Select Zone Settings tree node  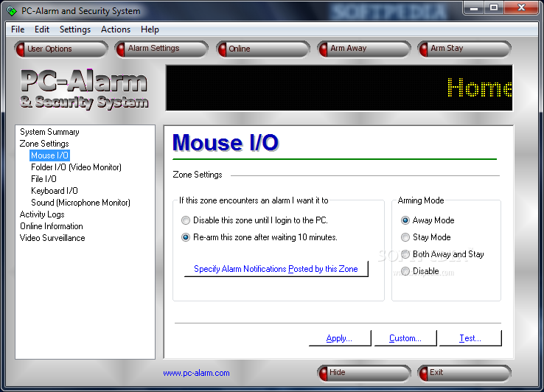click(x=44, y=144)
